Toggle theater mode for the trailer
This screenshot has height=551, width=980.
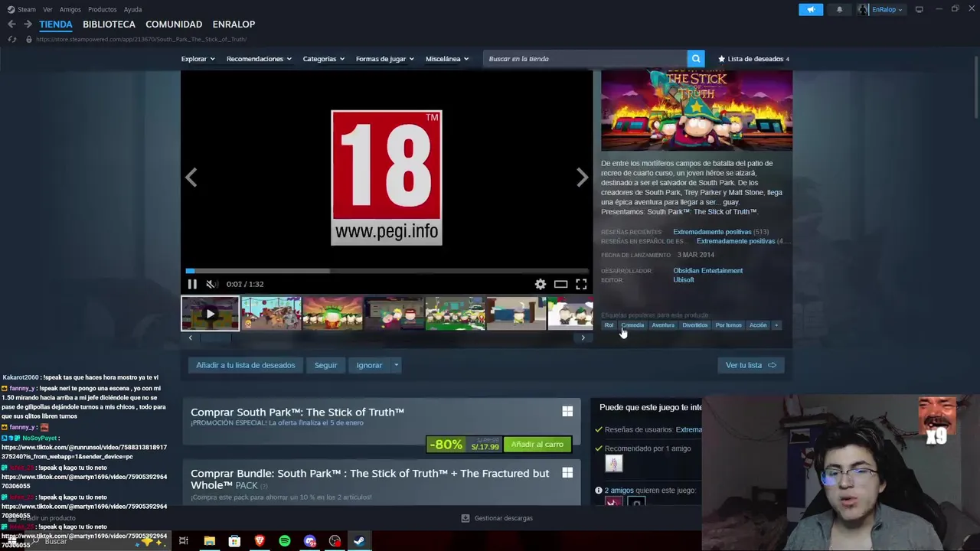coord(560,284)
